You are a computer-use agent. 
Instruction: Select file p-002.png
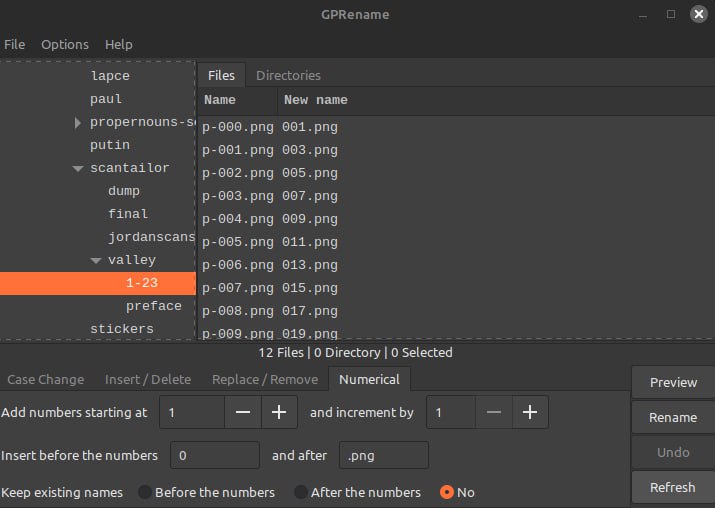(x=238, y=173)
